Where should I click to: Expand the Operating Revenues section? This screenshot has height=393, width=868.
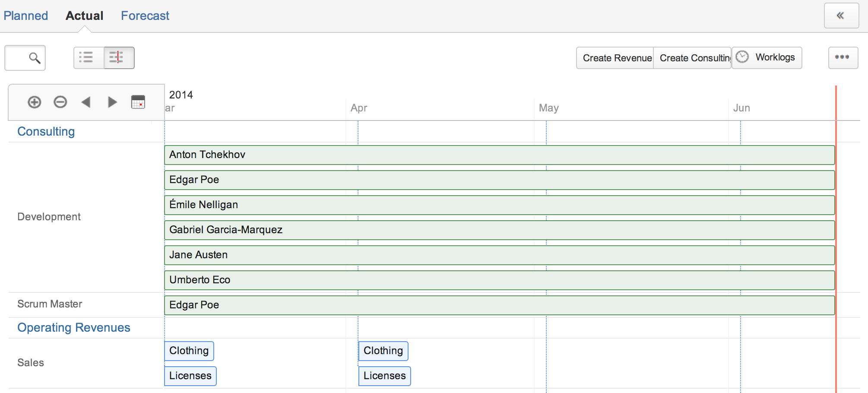[x=73, y=327]
